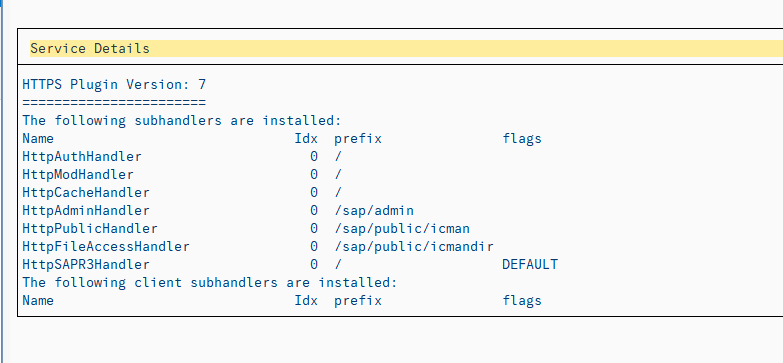This screenshot has width=783, height=363.
Task: Click the /sap/public/icman prefix value
Action: pyautogui.click(x=402, y=228)
